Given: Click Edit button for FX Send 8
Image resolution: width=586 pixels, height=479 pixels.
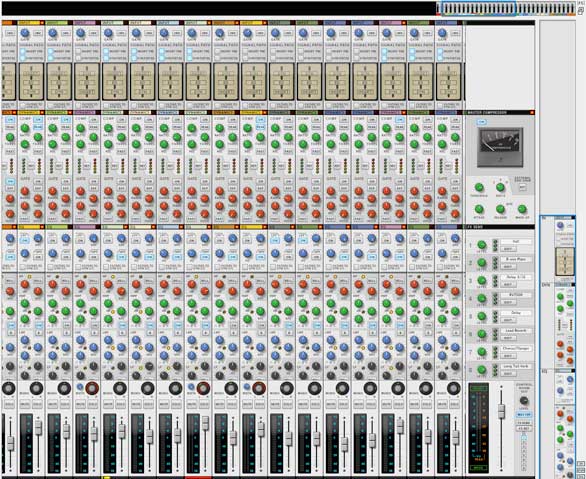Looking at the screenshot, I should (x=508, y=374).
